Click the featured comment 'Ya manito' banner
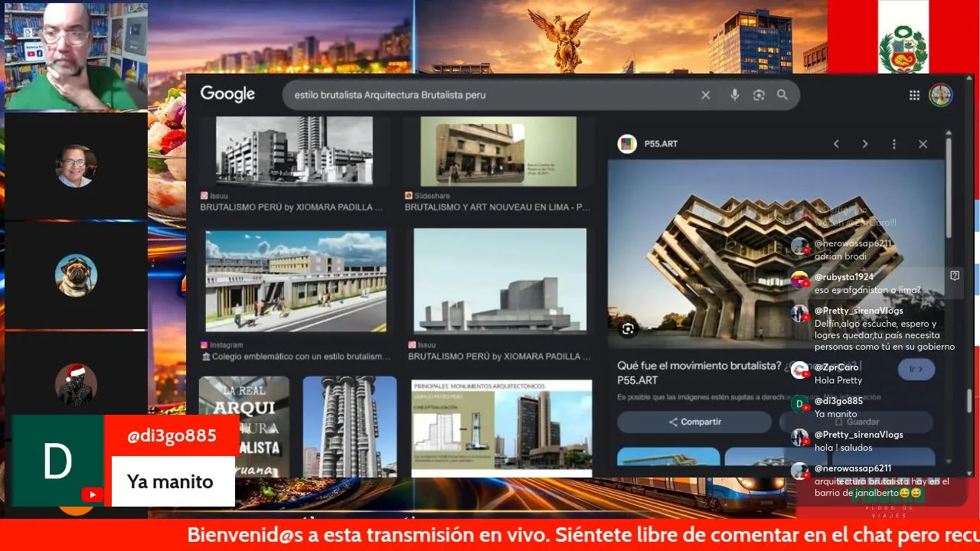This screenshot has width=980, height=551. point(173,482)
